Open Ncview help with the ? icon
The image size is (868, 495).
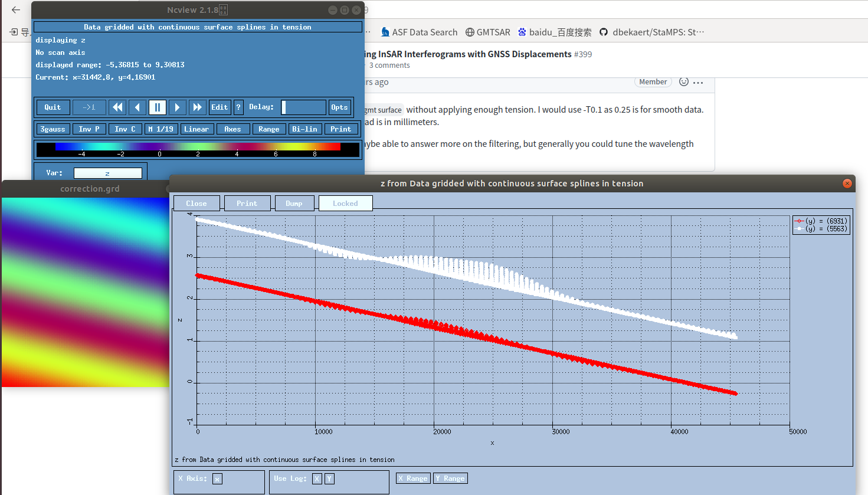[x=238, y=107]
